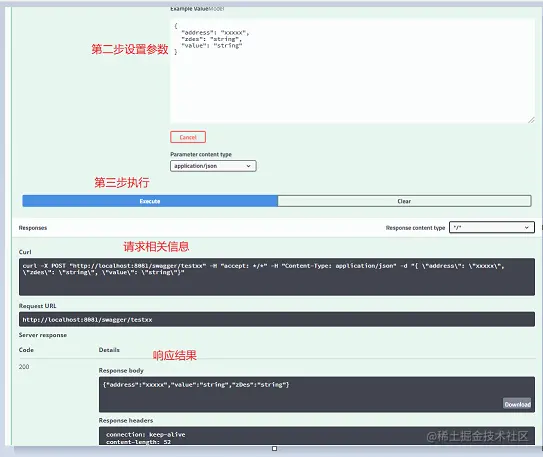Click the 'connection: keep-alive' header line
This screenshot has width=543, height=457.
[x=146, y=434]
